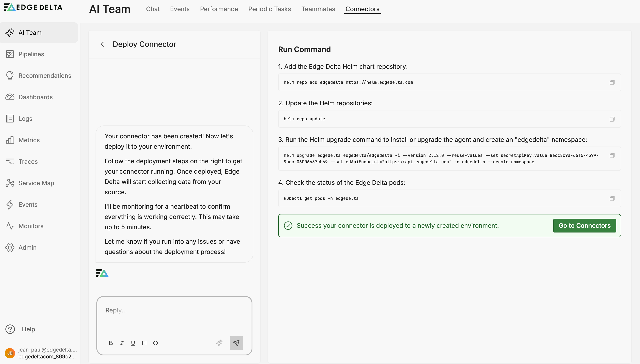Collapse the Deploy Connector panel with back chevron
Image resolution: width=640 pixels, height=364 pixels.
click(102, 44)
